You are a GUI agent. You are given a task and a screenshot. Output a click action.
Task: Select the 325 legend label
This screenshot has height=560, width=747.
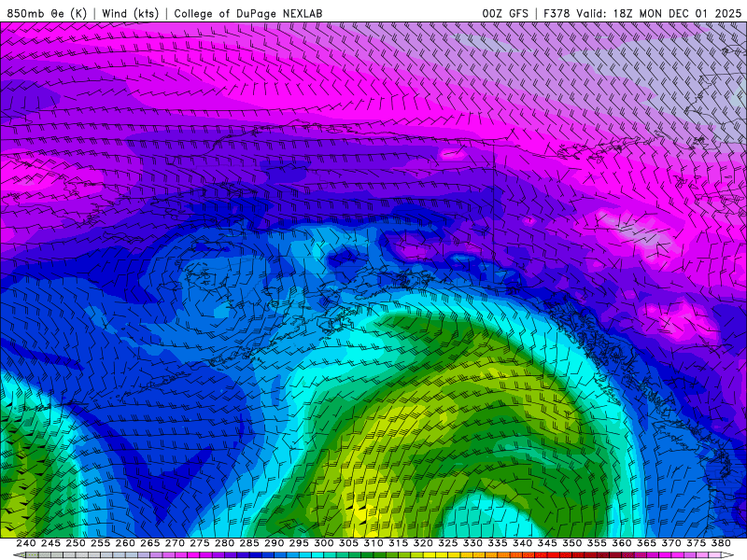(448, 543)
